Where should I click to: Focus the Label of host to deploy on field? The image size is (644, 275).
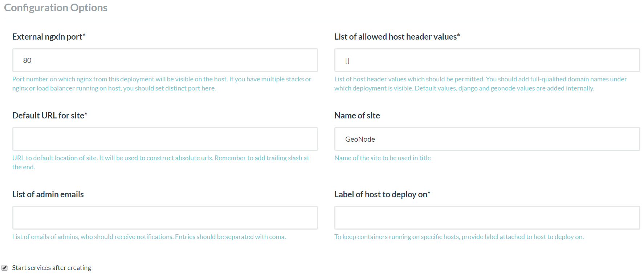click(487, 218)
